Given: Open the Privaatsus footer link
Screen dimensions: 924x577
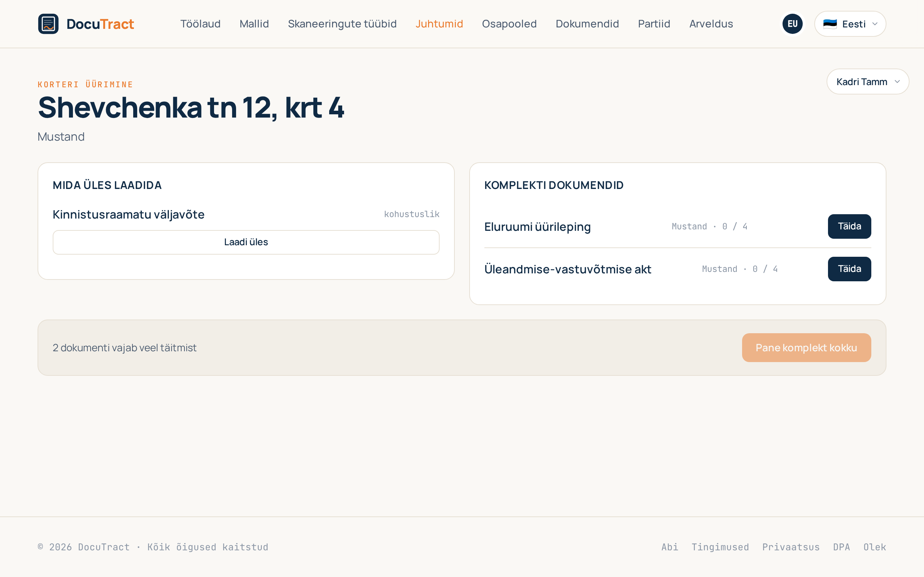Looking at the screenshot, I should tap(791, 547).
